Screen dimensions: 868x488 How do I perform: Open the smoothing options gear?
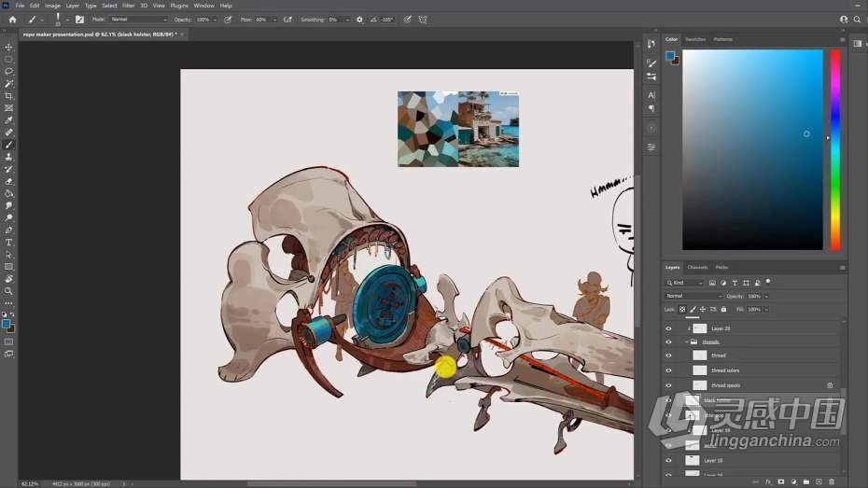pos(359,19)
